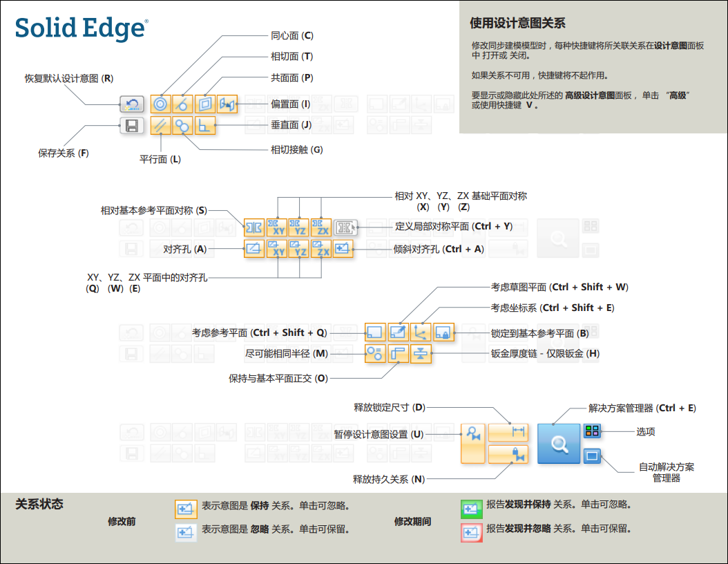Click the release locked dimensions button
This screenshot has height=564, width=728.
click(508, 432)
